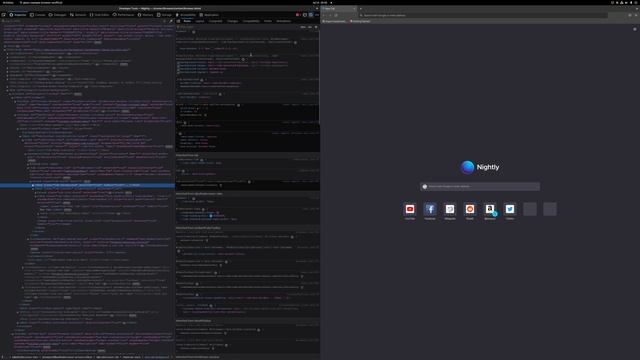The height and width of the screenshot is (360, 640).
Task: Open the Activities overview in top bar
Action: [8, 2]
